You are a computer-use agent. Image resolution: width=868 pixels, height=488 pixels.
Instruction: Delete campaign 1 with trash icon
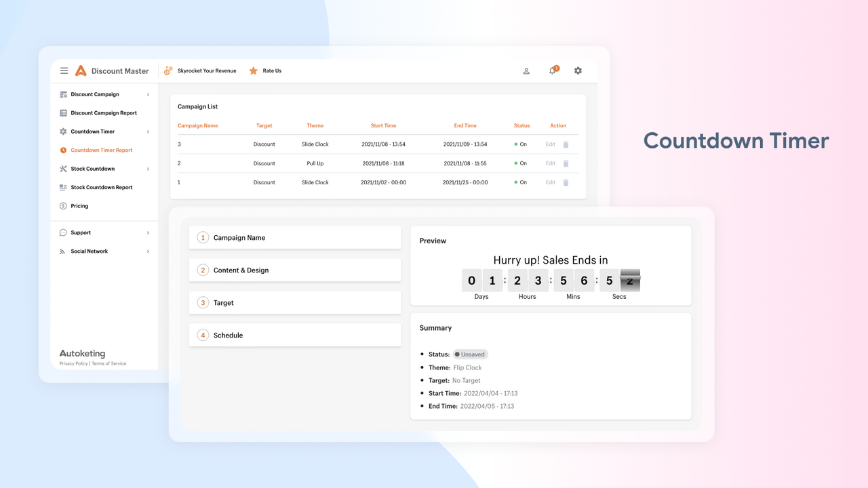[x=566, y=182]
